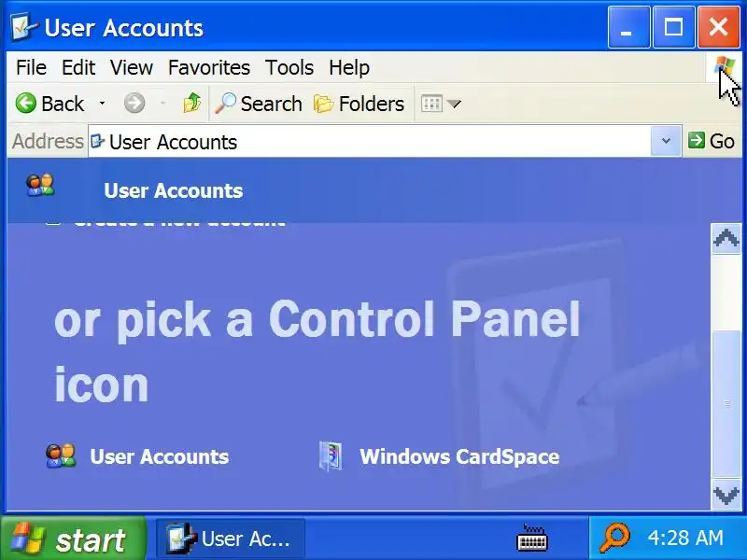
Task: Click the Windows CardSpace icon
Action: tap(331, 456)
